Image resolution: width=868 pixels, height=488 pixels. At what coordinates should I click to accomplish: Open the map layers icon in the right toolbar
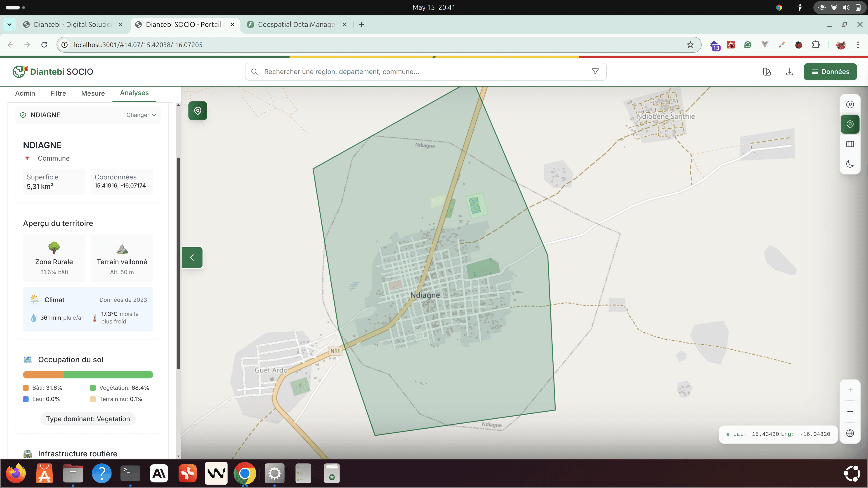tap(850, 144)
